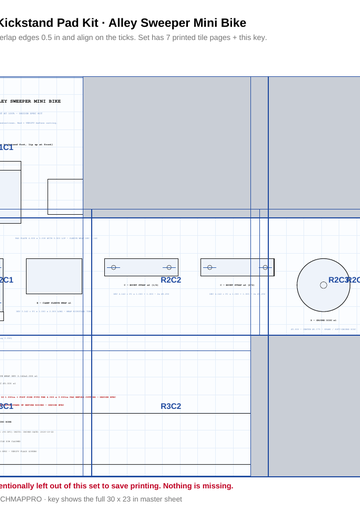Click right bolt hole of second strap
360x520 pixels.
(x=265, y=267)
